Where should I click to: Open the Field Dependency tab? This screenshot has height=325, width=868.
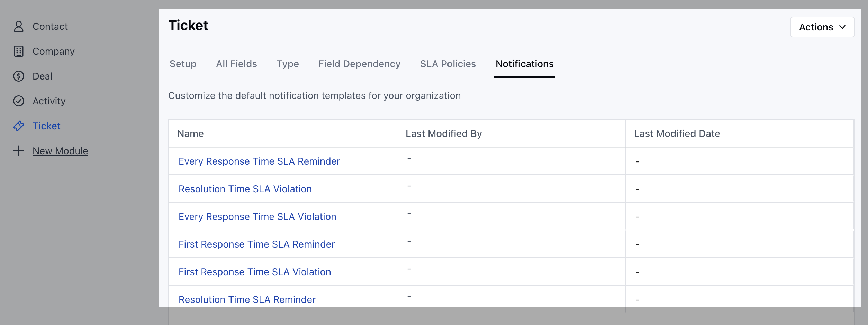(x=359, y=64)
